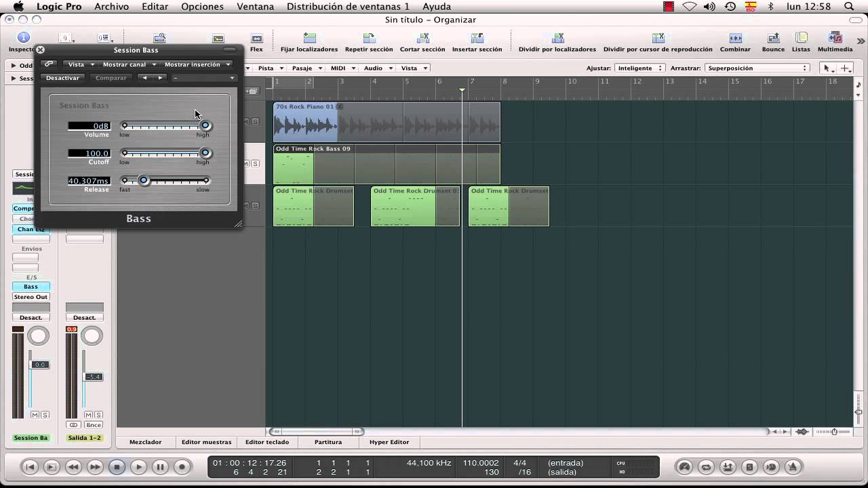The image size is (868, 488).
Task: Open the Arrastrar Superposición dropdown
Action: [757, 68]
